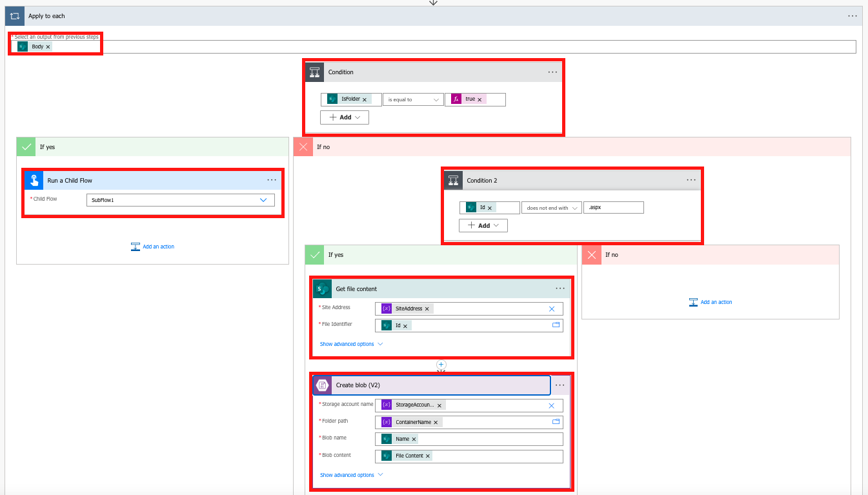Click the Apply to each loop icon
The image size is (868, 495).
click(14, 15)
